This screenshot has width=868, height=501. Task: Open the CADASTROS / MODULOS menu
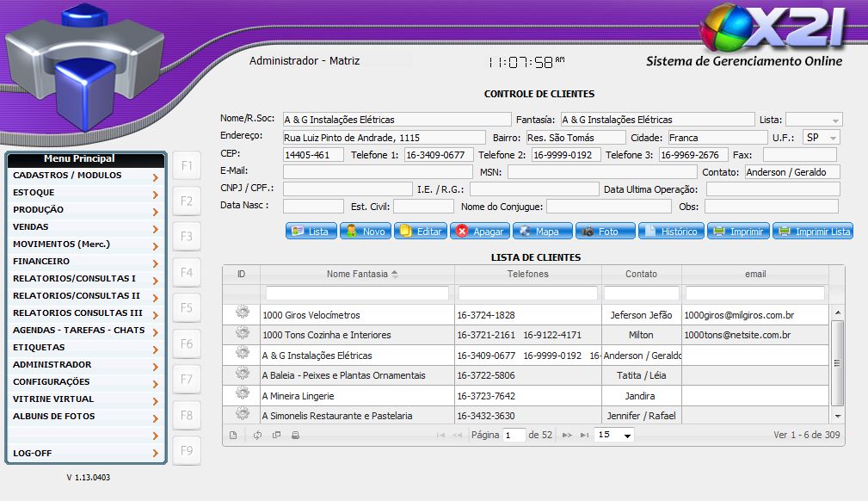(85, 176)
